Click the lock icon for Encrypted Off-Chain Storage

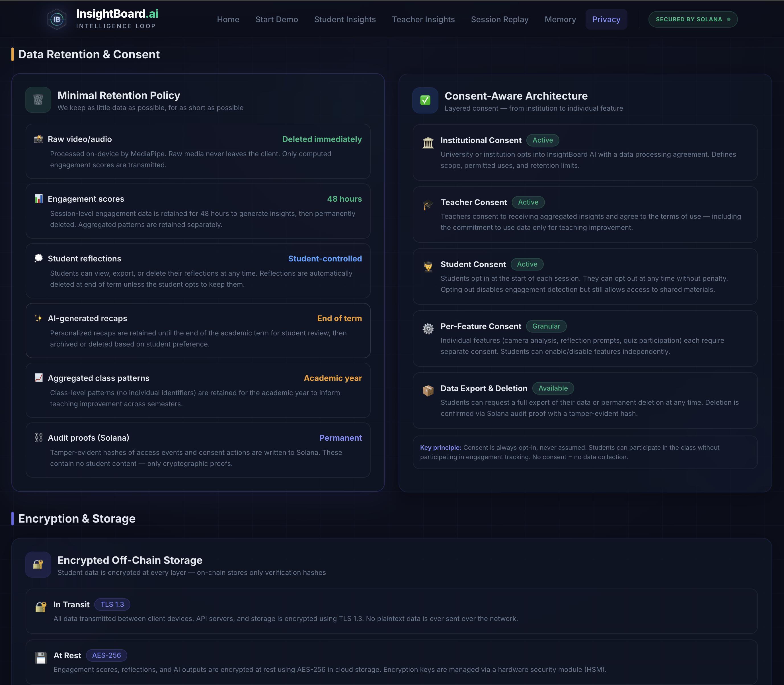click(x=38, y=565)
